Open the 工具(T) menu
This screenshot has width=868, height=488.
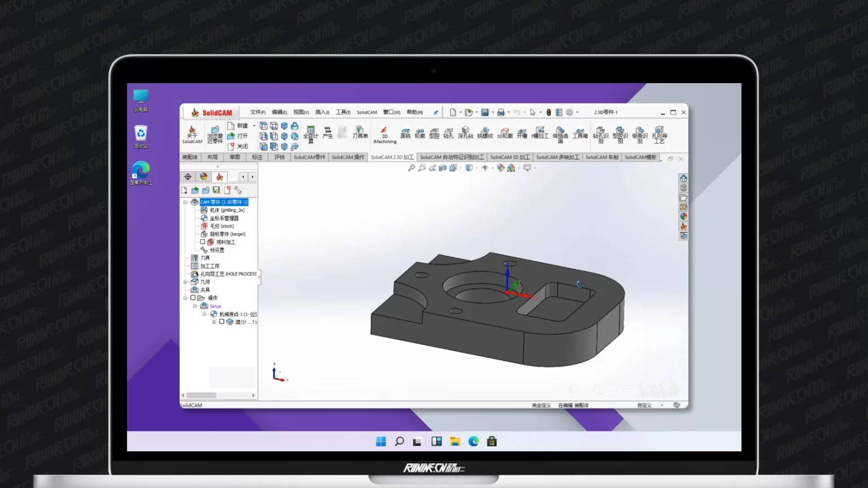(343, 112)
